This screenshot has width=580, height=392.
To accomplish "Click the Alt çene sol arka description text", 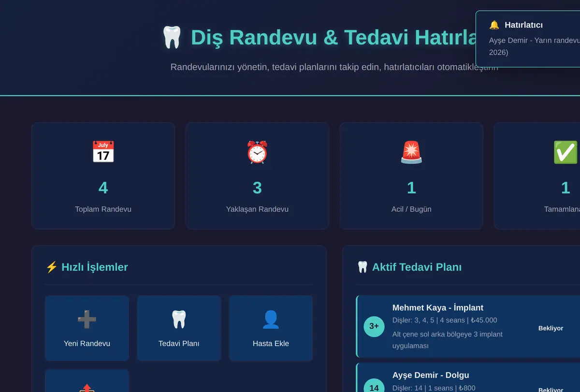I will (448, 340).
